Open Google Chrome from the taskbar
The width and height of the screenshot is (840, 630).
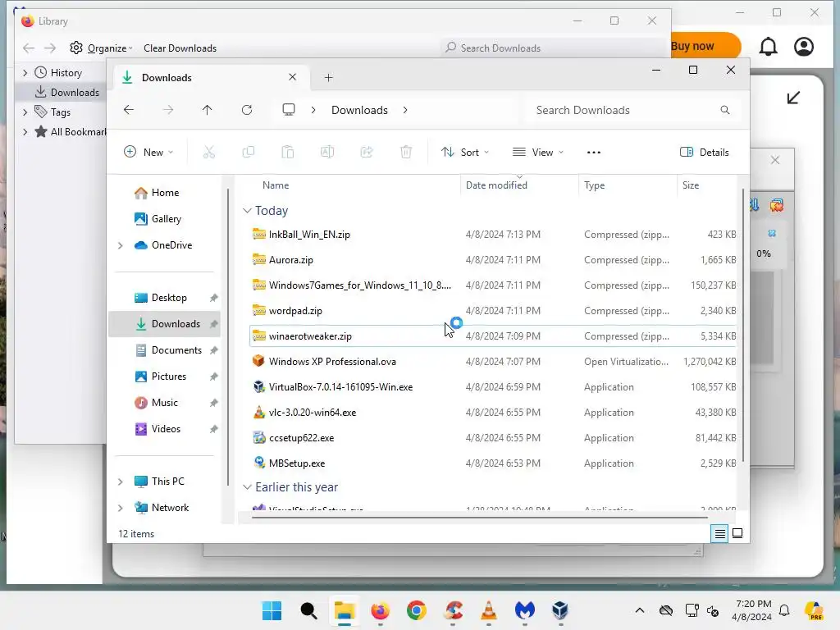click(x=417, y=610)
